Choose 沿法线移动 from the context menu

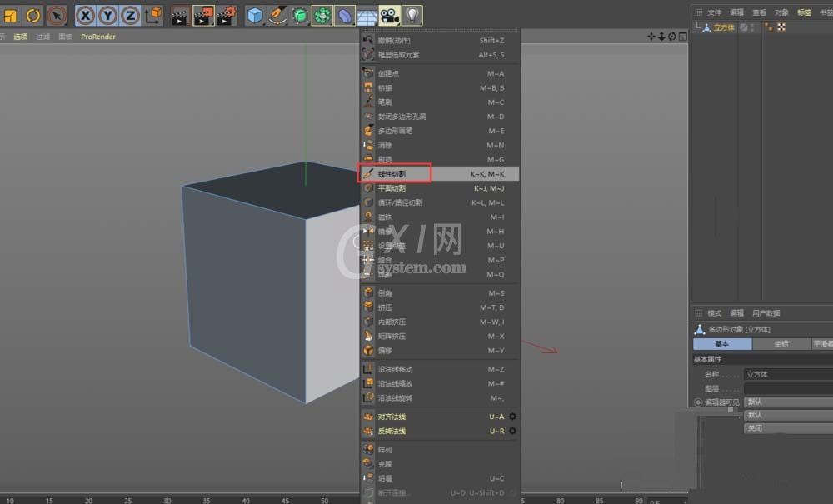[x=439, y=369]
